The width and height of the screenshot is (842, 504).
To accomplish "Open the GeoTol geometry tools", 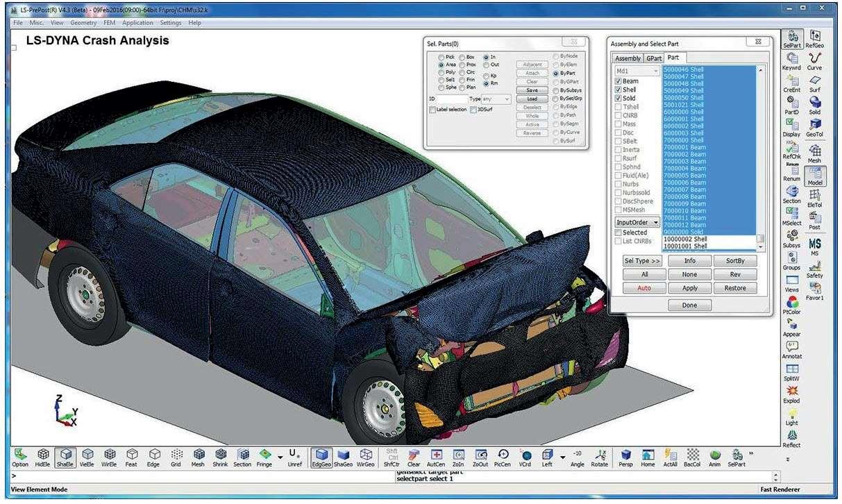I will [815, 128].
